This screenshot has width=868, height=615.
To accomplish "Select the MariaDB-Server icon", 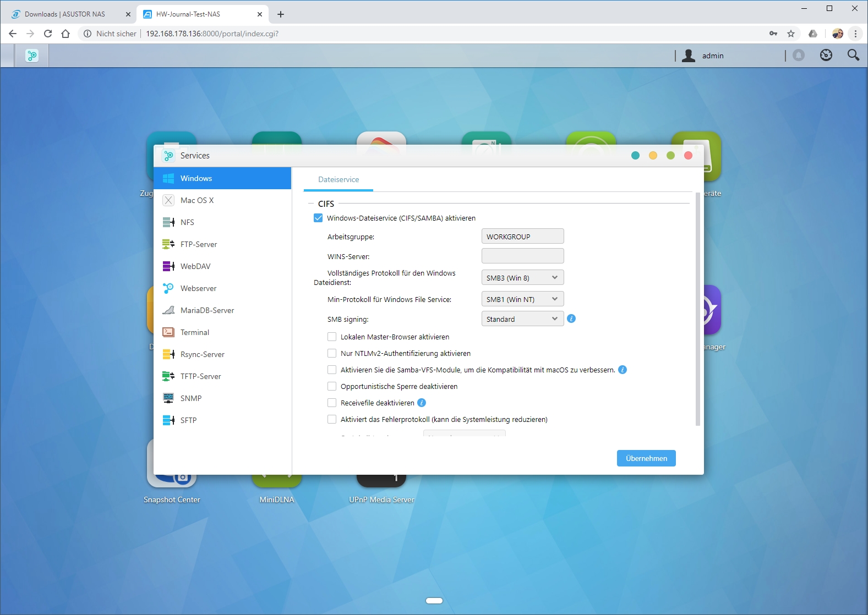I will click(x=168, y=310).
